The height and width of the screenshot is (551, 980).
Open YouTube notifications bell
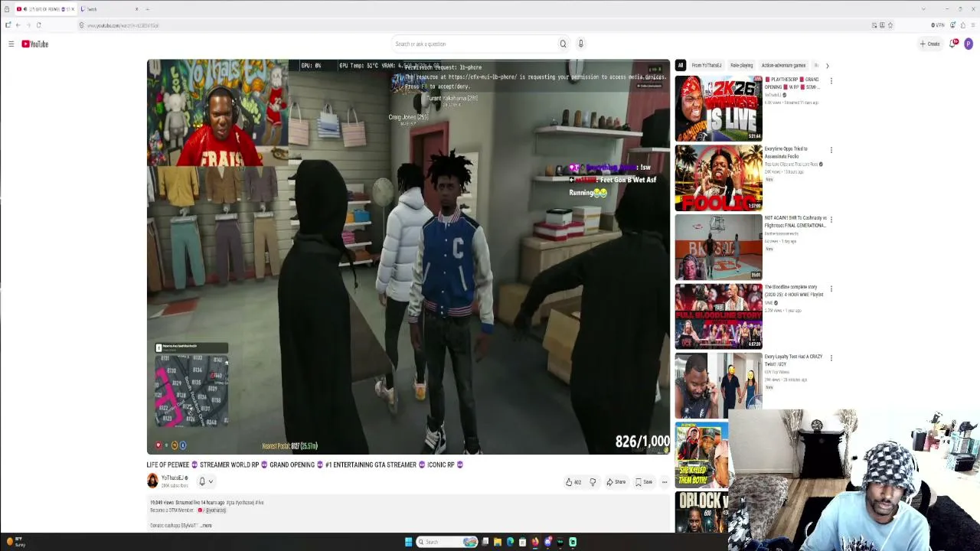click(x=952, y=44)
